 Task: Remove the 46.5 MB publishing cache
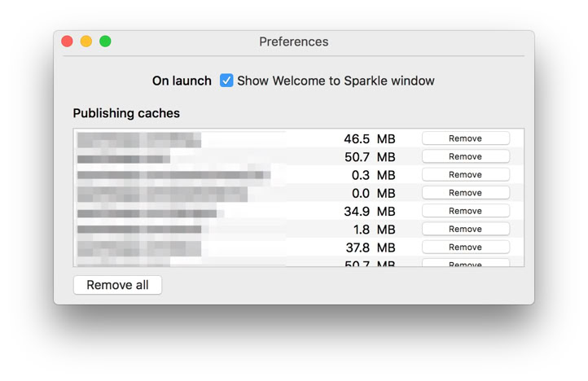tap(465, 138)
